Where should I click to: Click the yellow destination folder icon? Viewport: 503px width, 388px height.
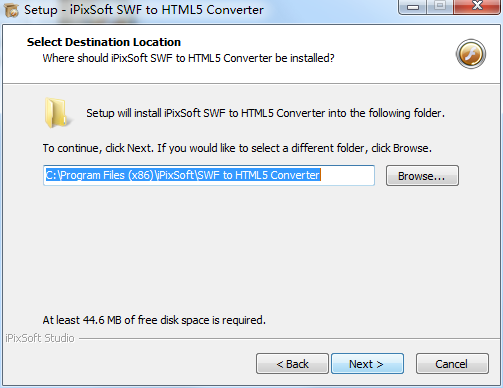point(57,113)
